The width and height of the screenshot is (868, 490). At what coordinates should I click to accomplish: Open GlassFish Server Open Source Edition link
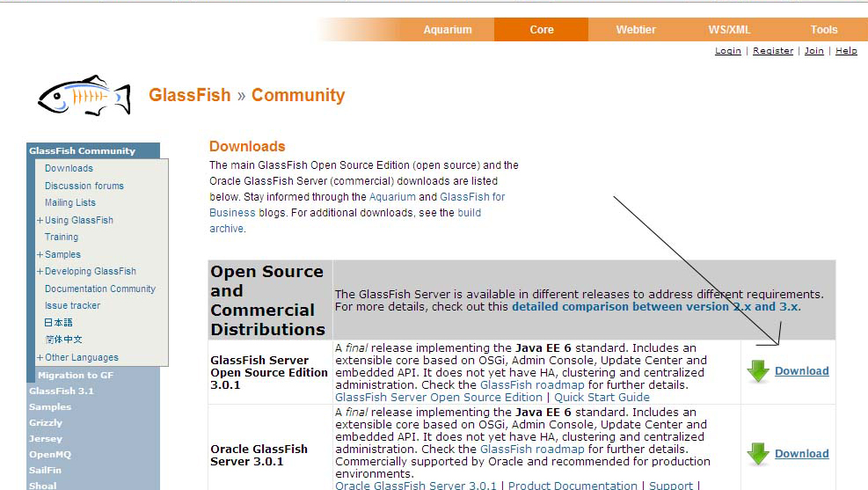coord(439,398)
